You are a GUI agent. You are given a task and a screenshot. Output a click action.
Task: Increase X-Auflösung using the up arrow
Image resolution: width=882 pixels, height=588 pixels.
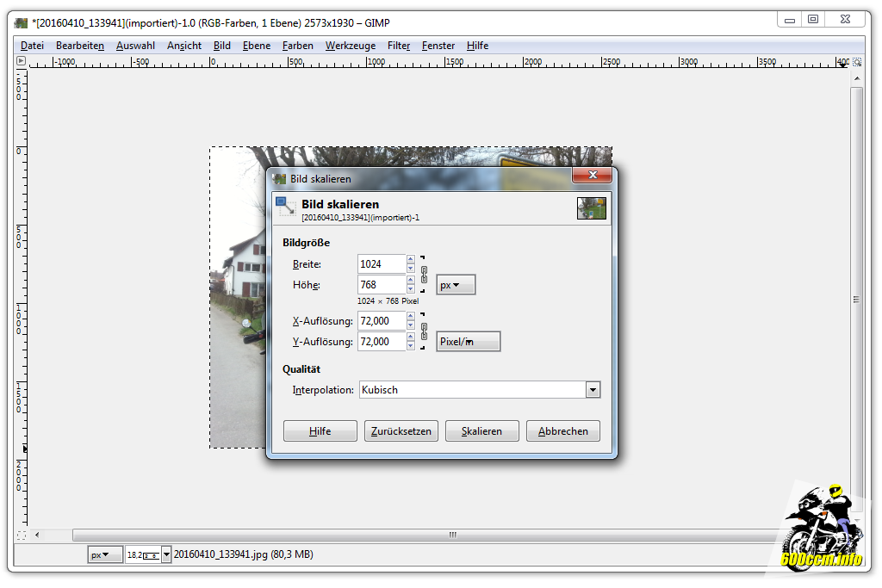coord(411,316)
